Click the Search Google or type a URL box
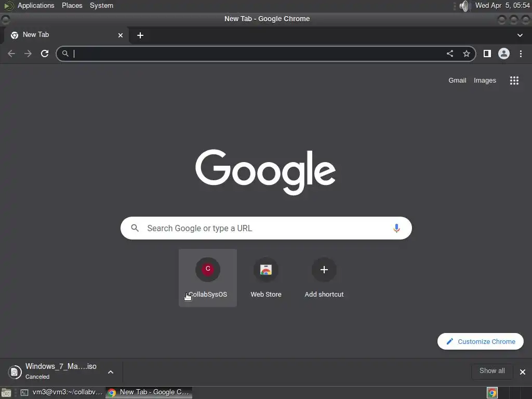Image resolution: width=532 pixels, height=399 pixels. pos(266,228)
